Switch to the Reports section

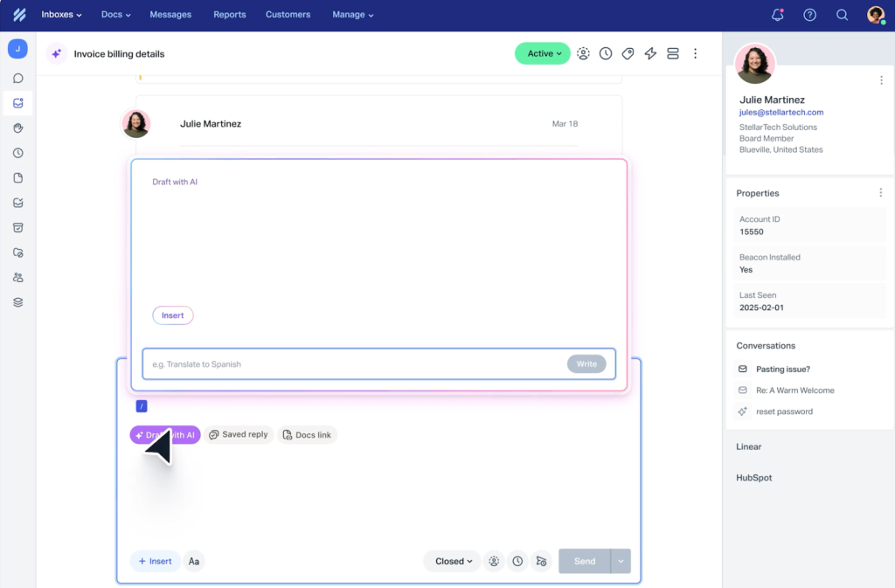(x=229, y=14)
